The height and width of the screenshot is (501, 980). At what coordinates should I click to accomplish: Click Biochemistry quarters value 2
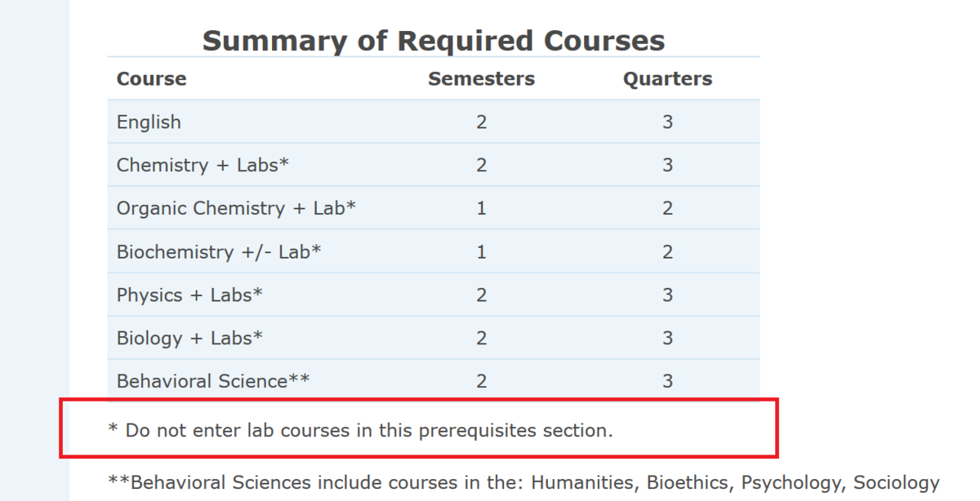[x=667, y=251]
